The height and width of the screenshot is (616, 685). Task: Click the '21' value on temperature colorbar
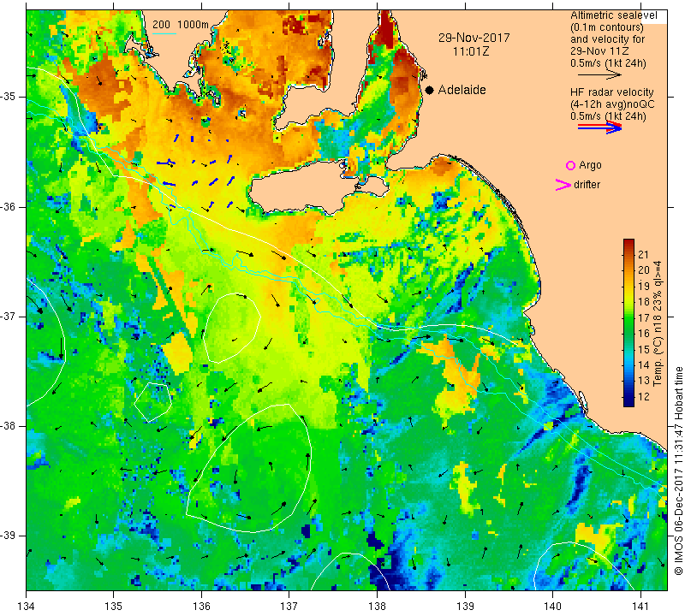pos(644,254)
